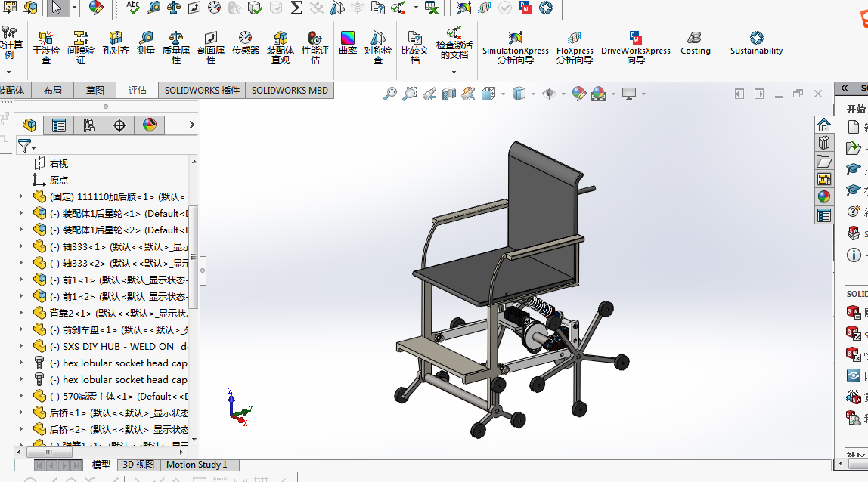The height and width of the screenshot is (482, 868).
Task: Open File Explorer folder icon in task pane
Action: coord(823,161)
